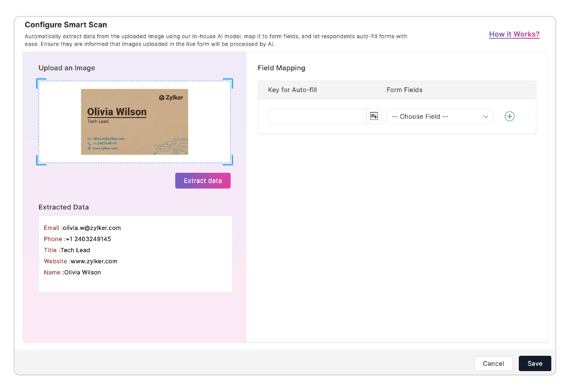The width and height of the screenshot is (570, 392).
Task: Click the Name Olivia Wilson extracted entry
Action: [72, 272]
